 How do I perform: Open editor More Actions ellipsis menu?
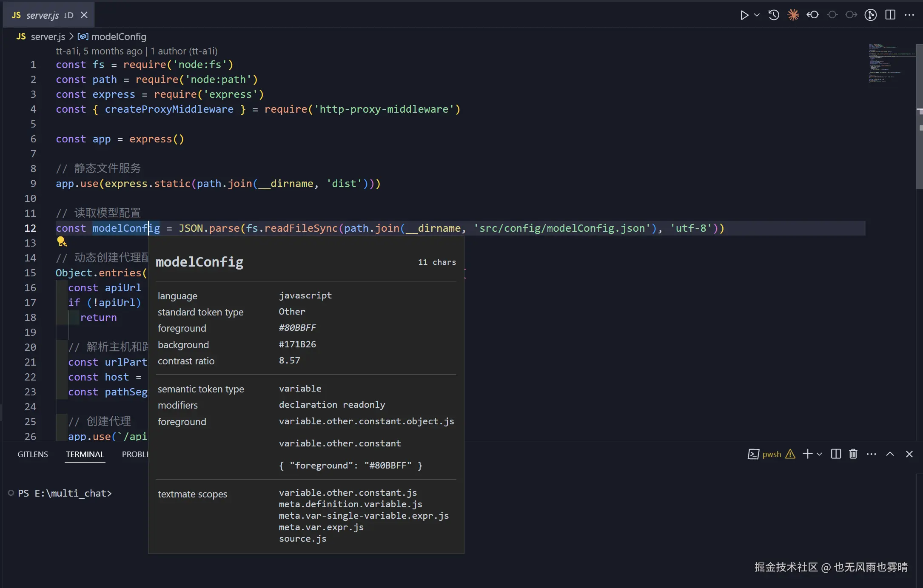click(x=909, y=15)
